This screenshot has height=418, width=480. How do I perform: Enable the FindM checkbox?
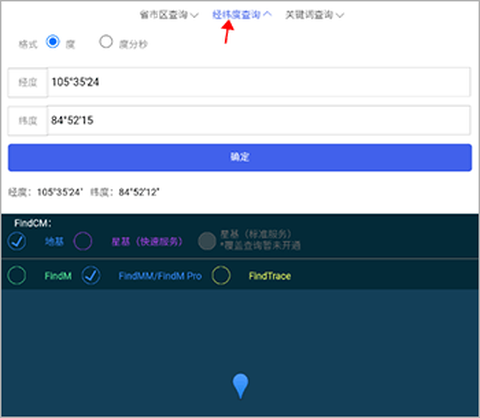point(17,275)
